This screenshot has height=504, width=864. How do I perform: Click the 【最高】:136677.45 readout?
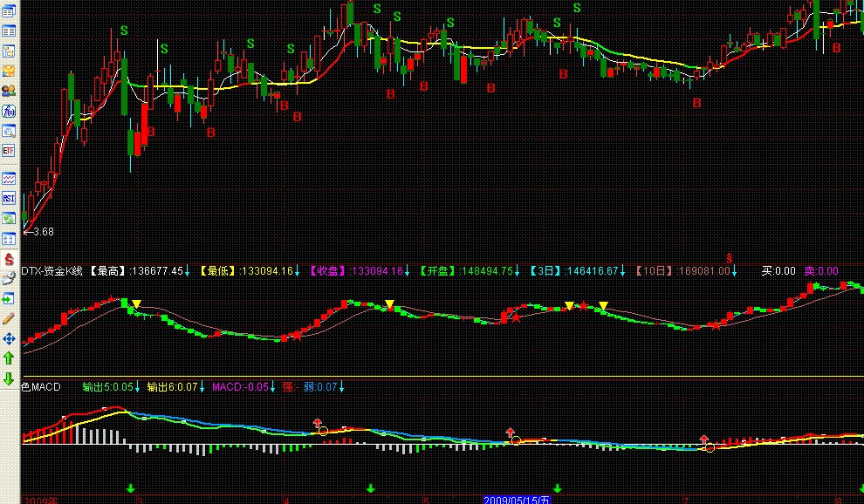(x=135, y=270)
